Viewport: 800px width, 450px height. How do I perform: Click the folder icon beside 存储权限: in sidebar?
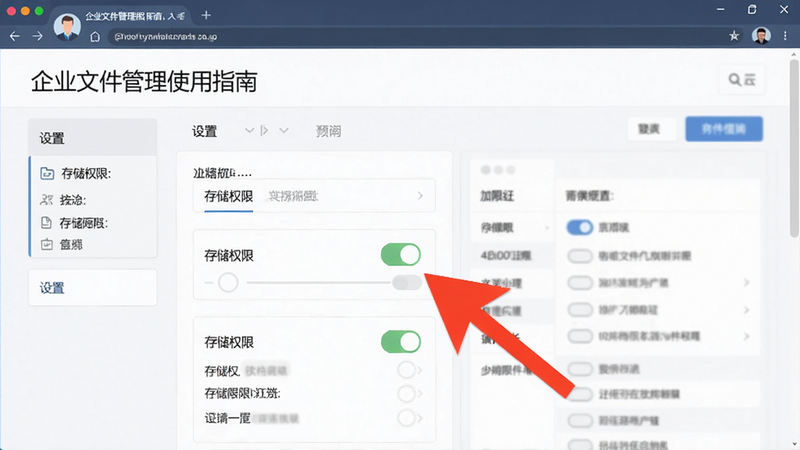(47, 173)
